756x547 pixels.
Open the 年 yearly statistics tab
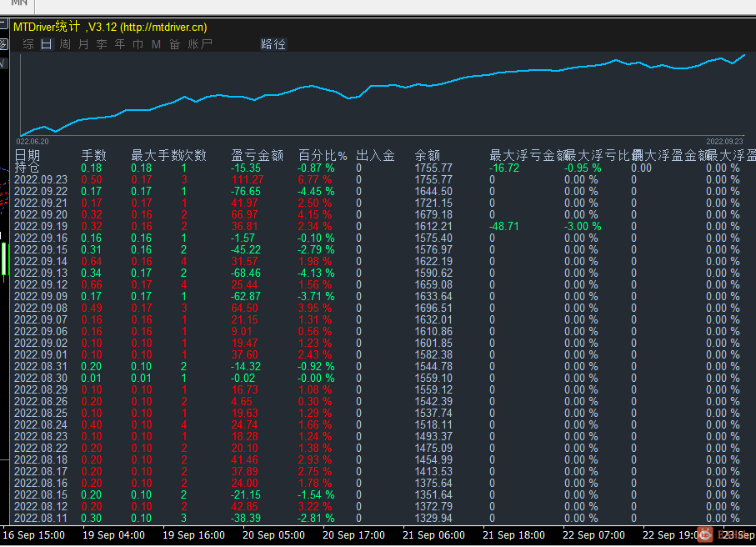[x=120, y=44]
